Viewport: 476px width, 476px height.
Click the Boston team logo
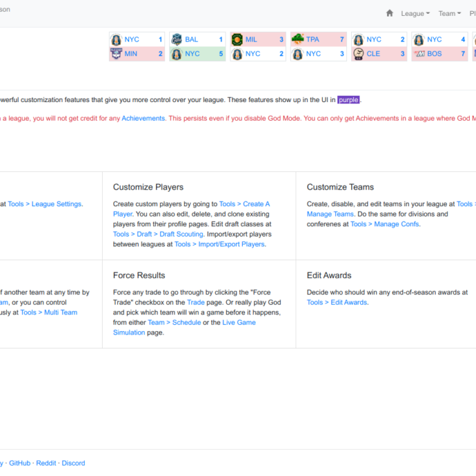tap(418, 53)
